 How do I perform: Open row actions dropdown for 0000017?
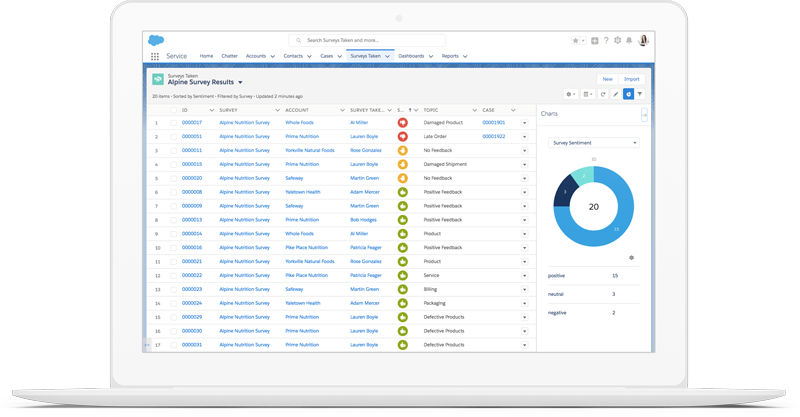[x=524, y=123]
